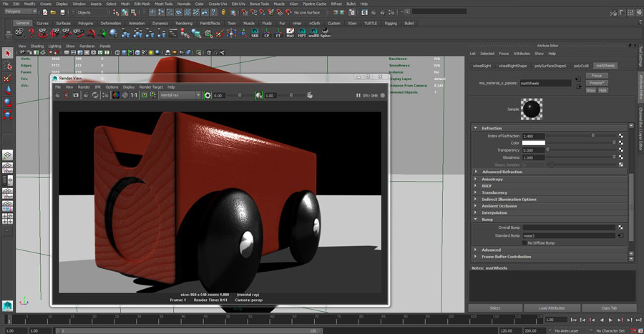Click the white Refraction Color swatch

[x=534, y=143]
